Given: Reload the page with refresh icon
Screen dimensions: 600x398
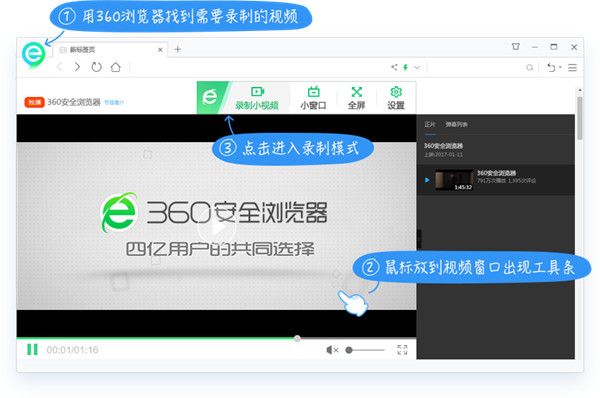Looking at the screenshot, I should point(96,67).
